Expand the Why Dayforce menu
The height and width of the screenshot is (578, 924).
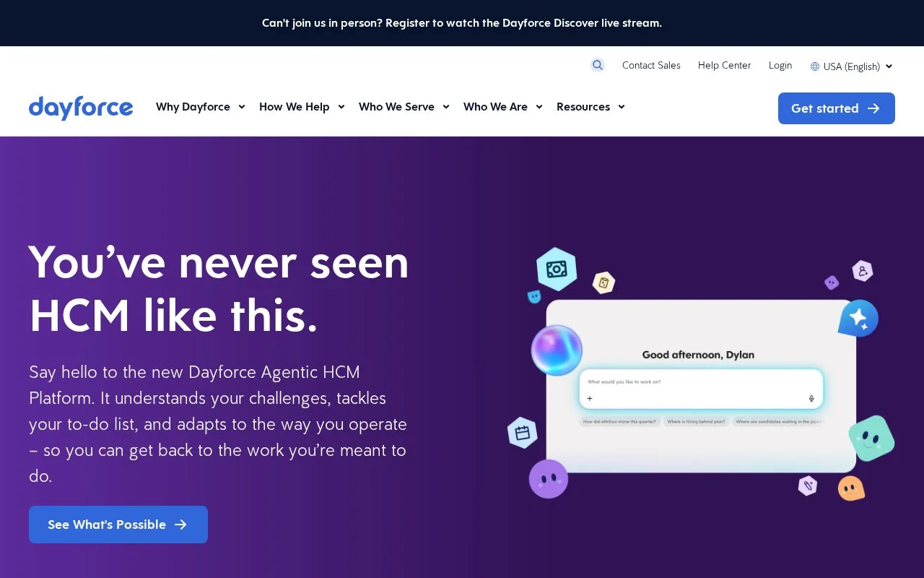tap(201, 107)
